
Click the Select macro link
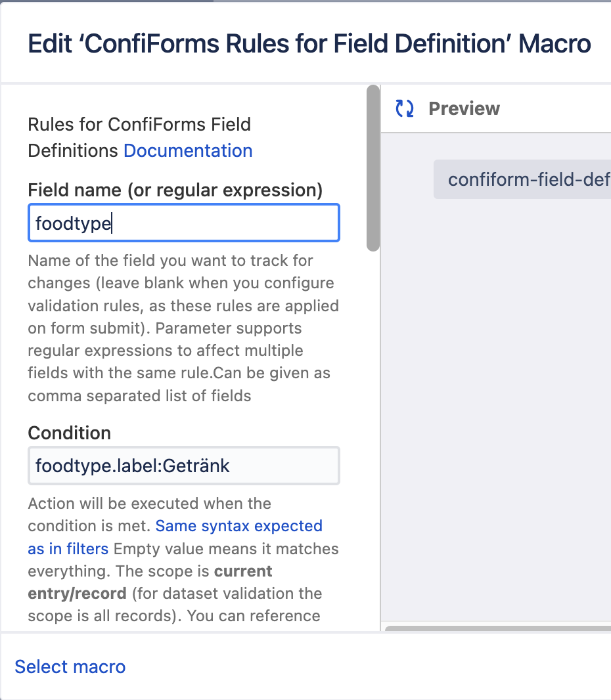coord(70,667)
